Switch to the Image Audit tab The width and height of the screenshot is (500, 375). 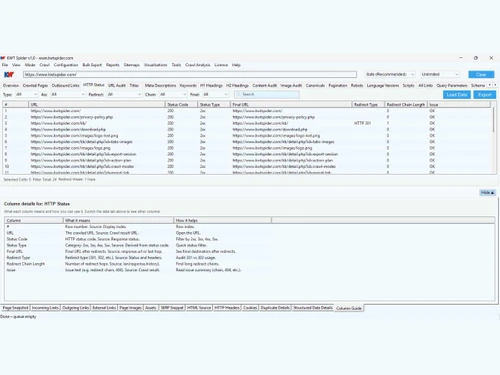click(x=291, y=86)
